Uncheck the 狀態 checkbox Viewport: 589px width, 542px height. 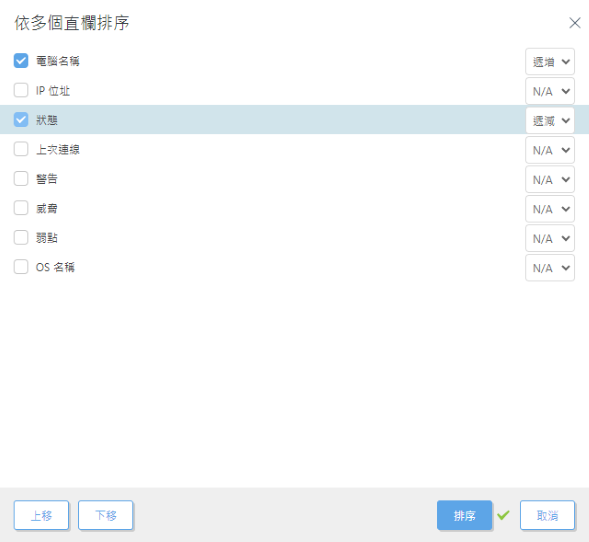pos(21,120)
